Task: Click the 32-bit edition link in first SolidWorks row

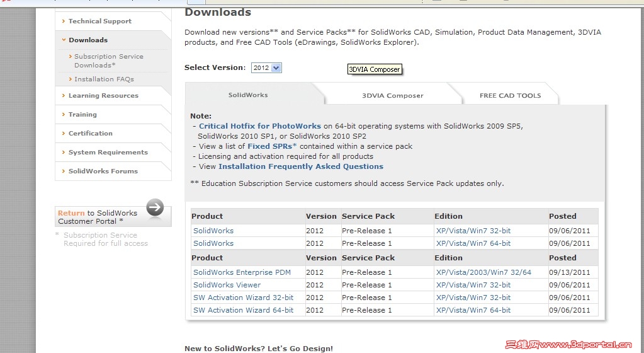Action: tap(473, 231)
